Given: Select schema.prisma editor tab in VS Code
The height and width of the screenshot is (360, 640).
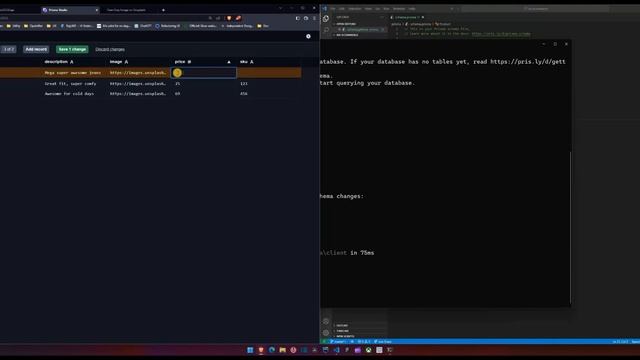Looking at the screenshot, I should pyautogui.click(x=406, y=17).
